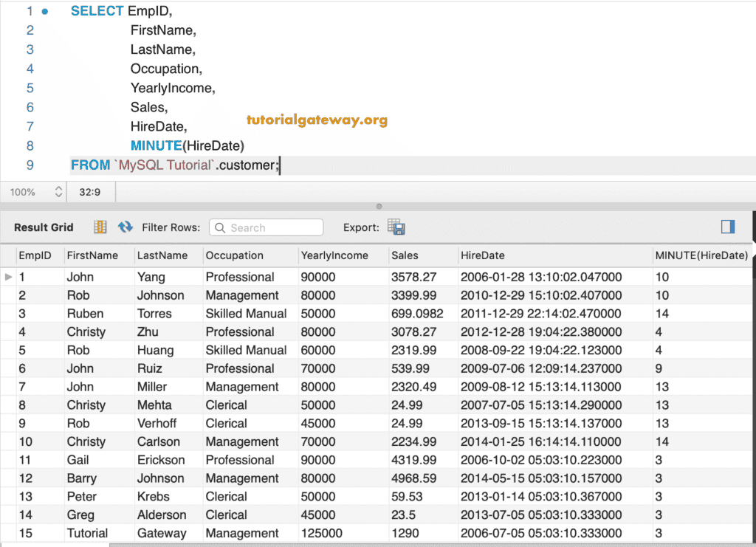The width and height of the screenshot is (756, 547).
Task: Select the row pointer arrow for row 1
Action: coord(9,277)
